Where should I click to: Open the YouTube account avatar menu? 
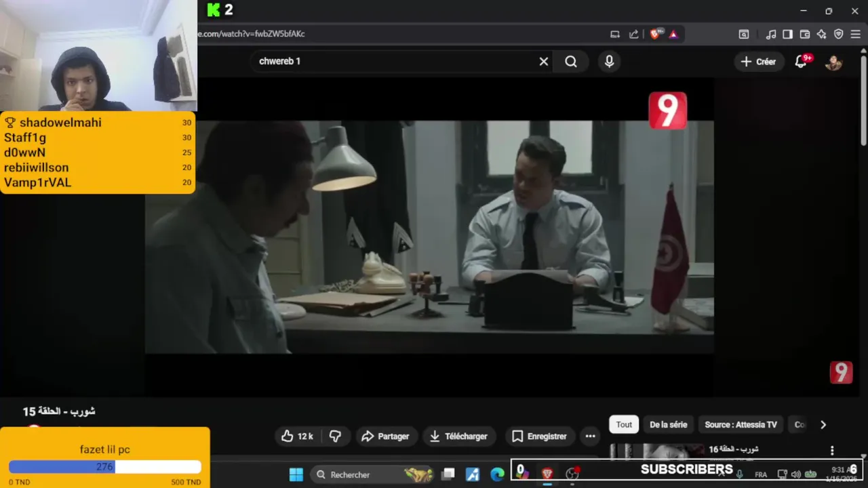click(833, 62)
